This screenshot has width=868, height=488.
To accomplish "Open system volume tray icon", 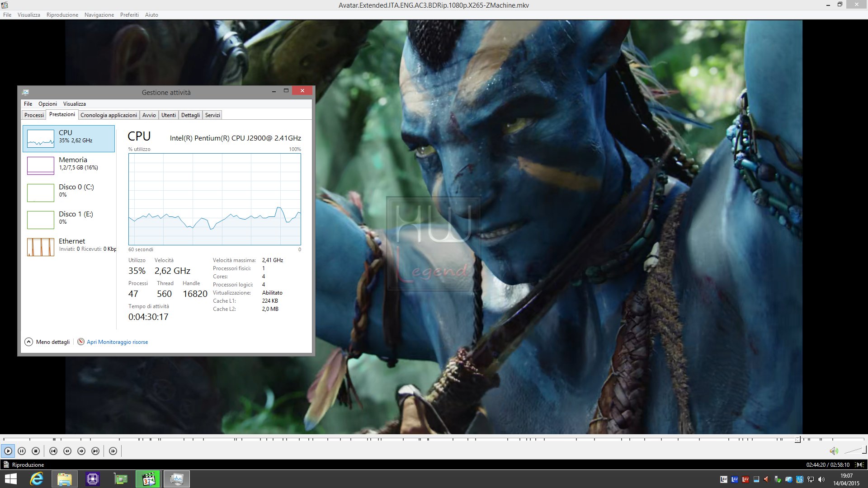I will 821,479.
